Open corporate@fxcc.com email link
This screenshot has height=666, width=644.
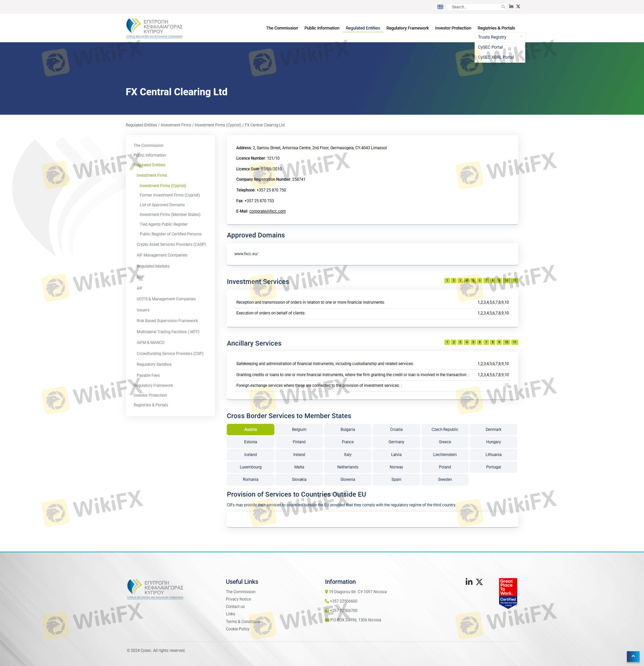click(x=267, y=211)
